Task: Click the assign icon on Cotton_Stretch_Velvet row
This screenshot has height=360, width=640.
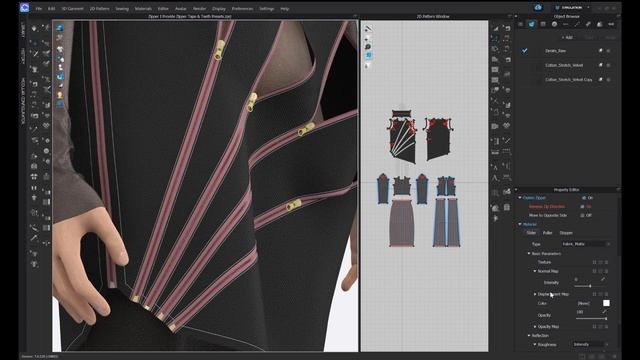Action: 600,65
